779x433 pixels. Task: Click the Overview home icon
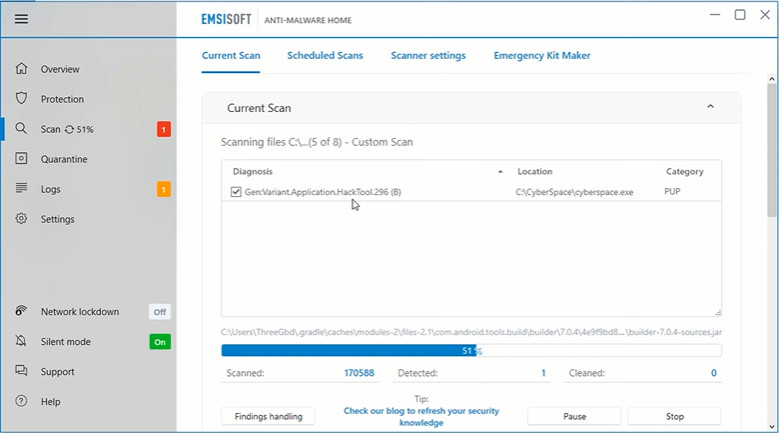point(21,69)
